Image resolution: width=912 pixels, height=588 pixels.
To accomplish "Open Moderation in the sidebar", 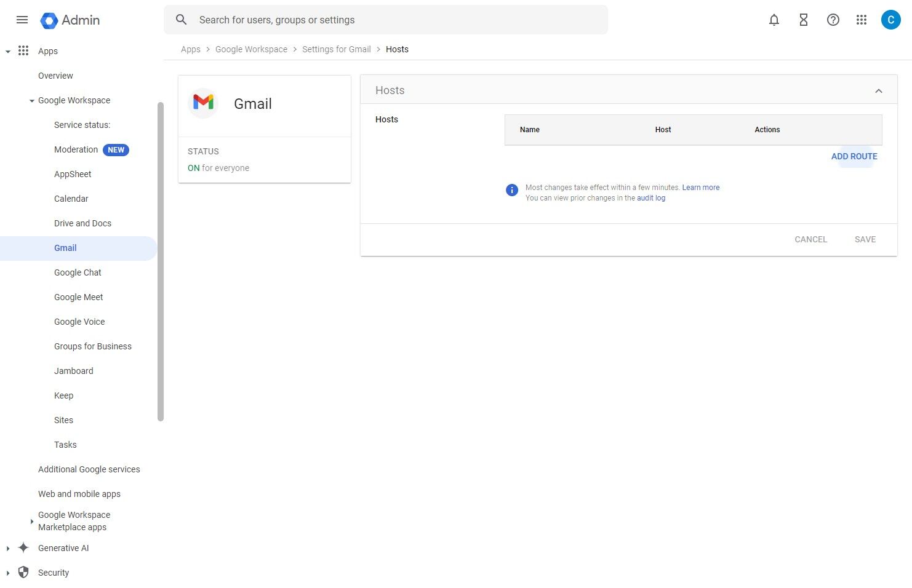I will point(76,149).
